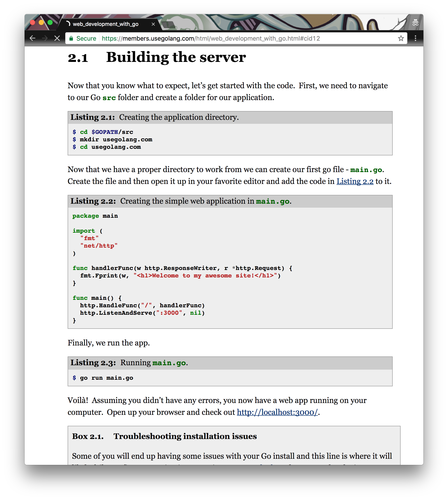Open the http://localhost:3000/ link

point(277,412)
